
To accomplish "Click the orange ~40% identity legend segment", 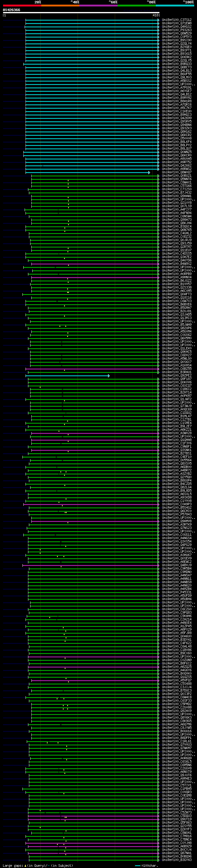I will coord(60,6).
